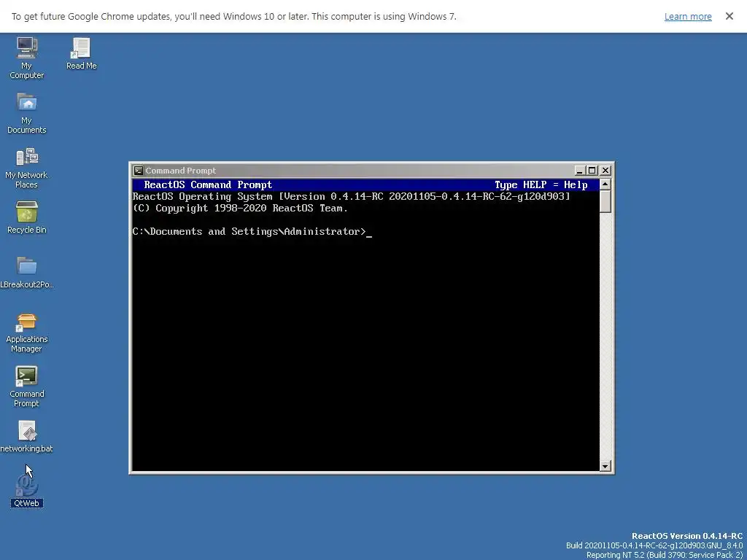Close the Command Prompt window
Image resolution: width=747 pixels, height=560 pixels.
[605, 171]
